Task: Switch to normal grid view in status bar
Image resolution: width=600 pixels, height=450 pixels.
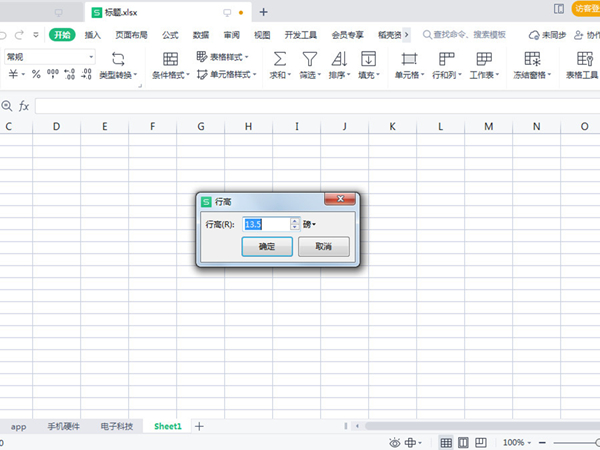Action: [446, 442]
